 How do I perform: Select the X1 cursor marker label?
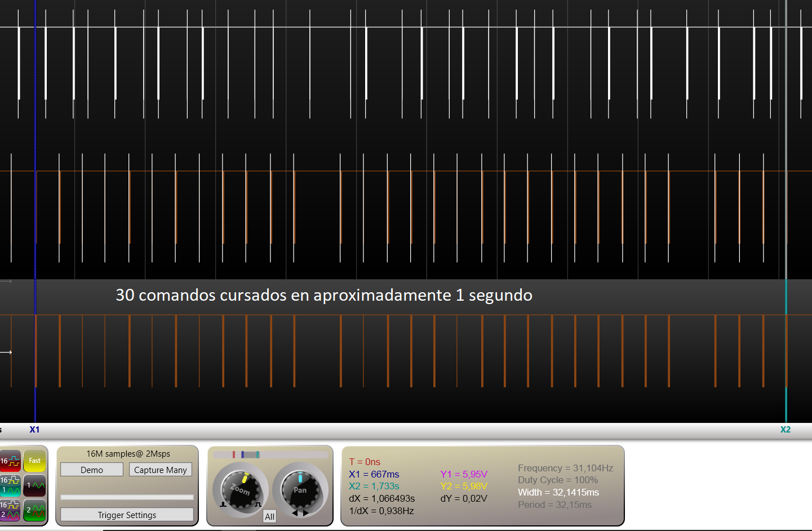[34, 430]
